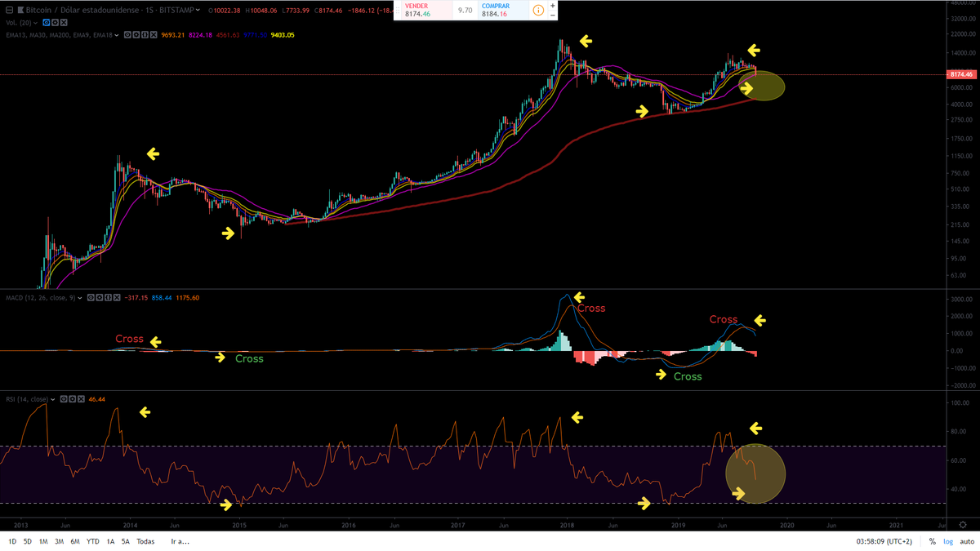Viewport: 980px width, 551px height.
Task: Decrease order quantity with minus button
Action: 553,16
